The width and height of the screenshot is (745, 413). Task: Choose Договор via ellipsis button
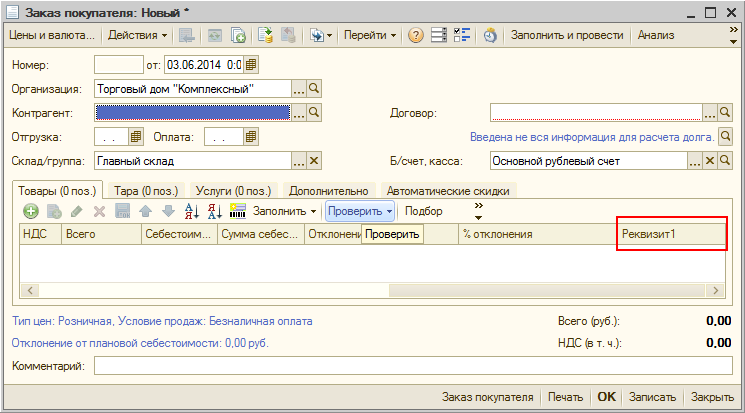(x=710, y=113)
